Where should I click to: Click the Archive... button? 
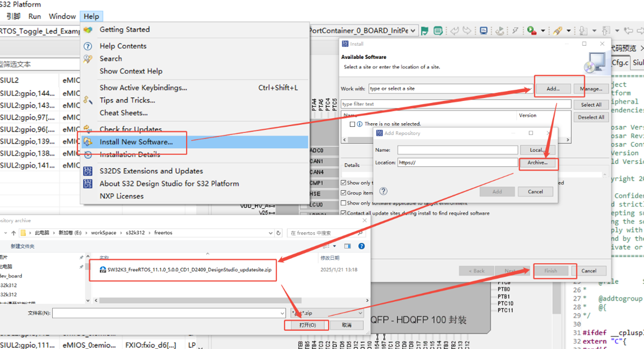(x=537, y=163)
